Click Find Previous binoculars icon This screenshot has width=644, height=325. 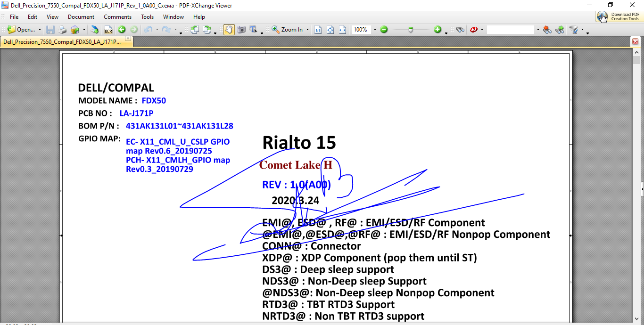547,30
